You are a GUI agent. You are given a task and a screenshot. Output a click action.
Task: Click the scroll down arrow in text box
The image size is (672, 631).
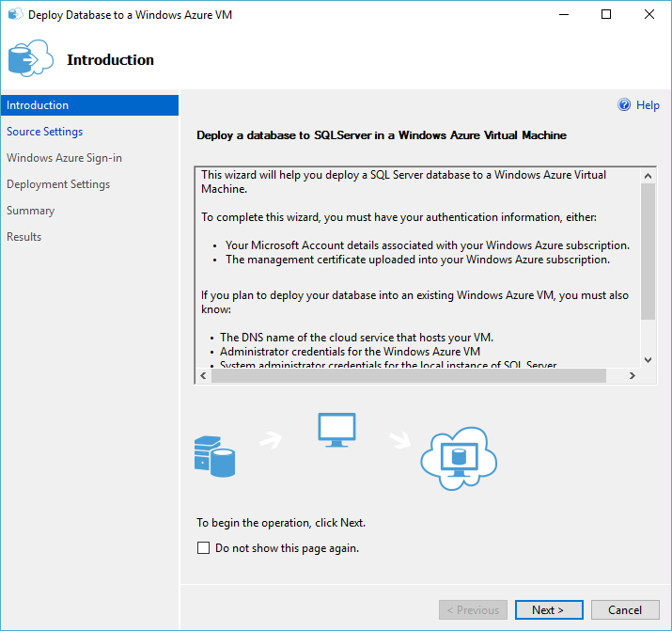(x=648, y=360)
